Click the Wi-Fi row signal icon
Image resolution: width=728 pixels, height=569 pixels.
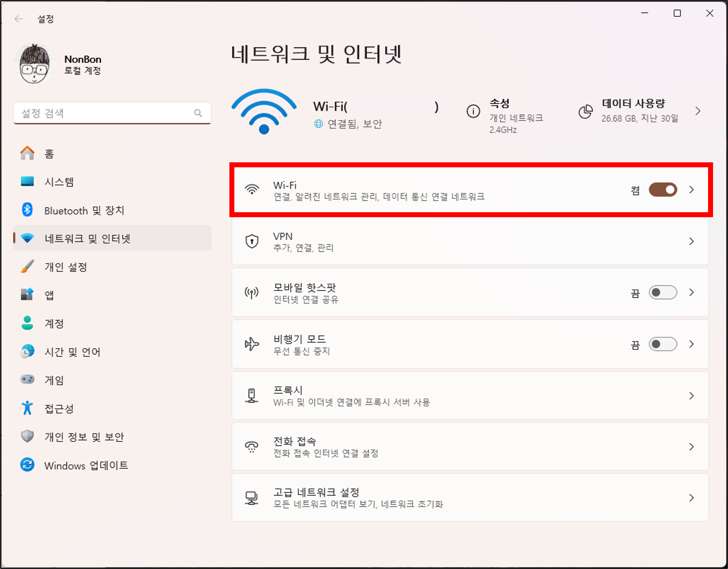(252, 189)
